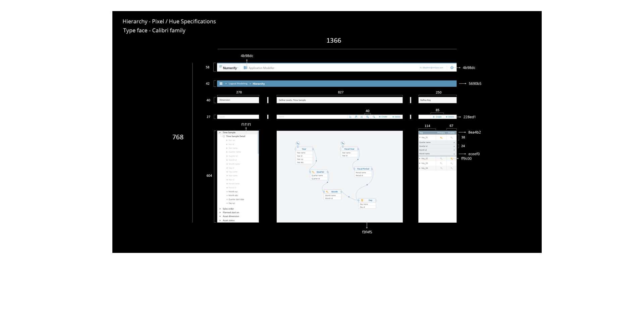Click the power logout icon
The image size is (644, 313).
(x=452, y=68)
